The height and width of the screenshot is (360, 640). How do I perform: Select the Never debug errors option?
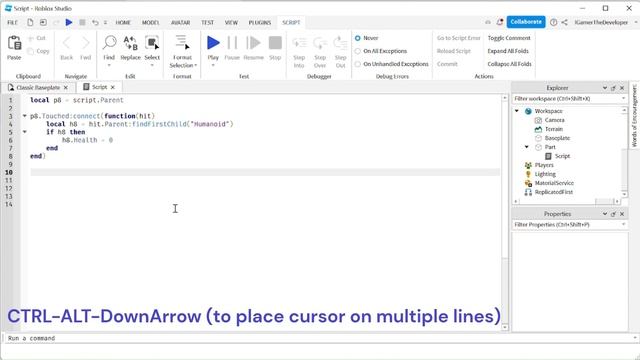pos(358,38)
